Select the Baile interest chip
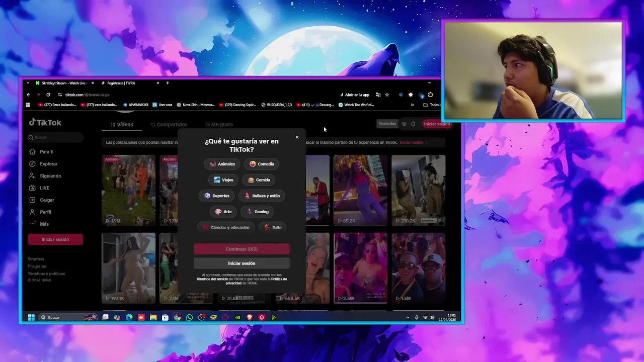 coord(273,227)
